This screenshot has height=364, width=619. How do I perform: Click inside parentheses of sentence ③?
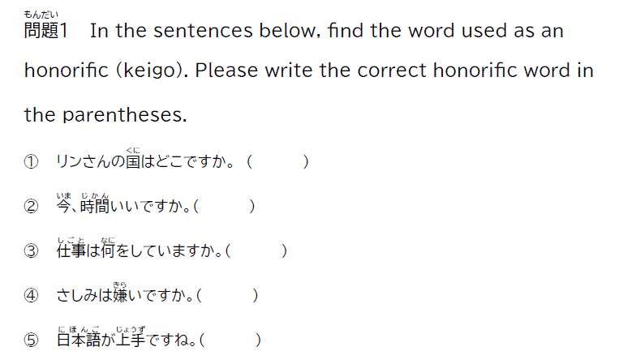(256, 251)
